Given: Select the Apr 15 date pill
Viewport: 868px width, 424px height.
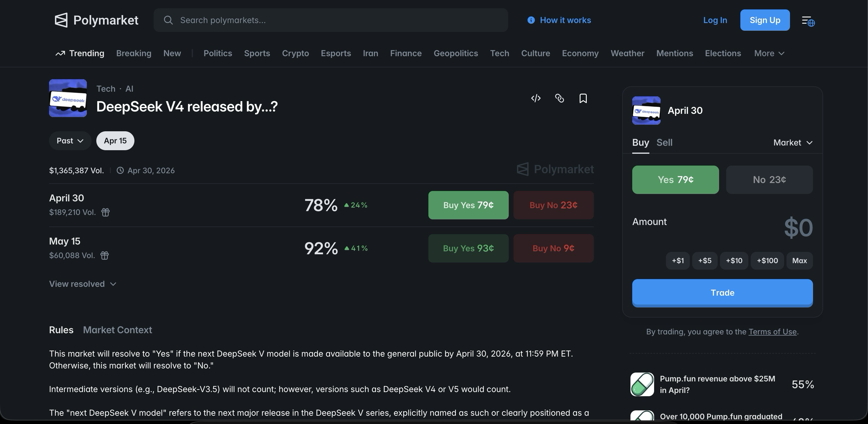Looking at the screenshot, I should point(115,141).
